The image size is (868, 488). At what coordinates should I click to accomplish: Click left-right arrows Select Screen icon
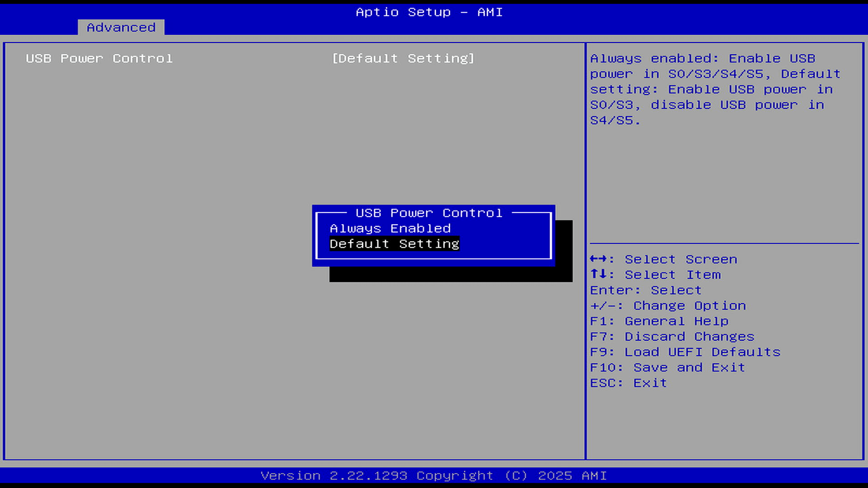coord(599,259)
